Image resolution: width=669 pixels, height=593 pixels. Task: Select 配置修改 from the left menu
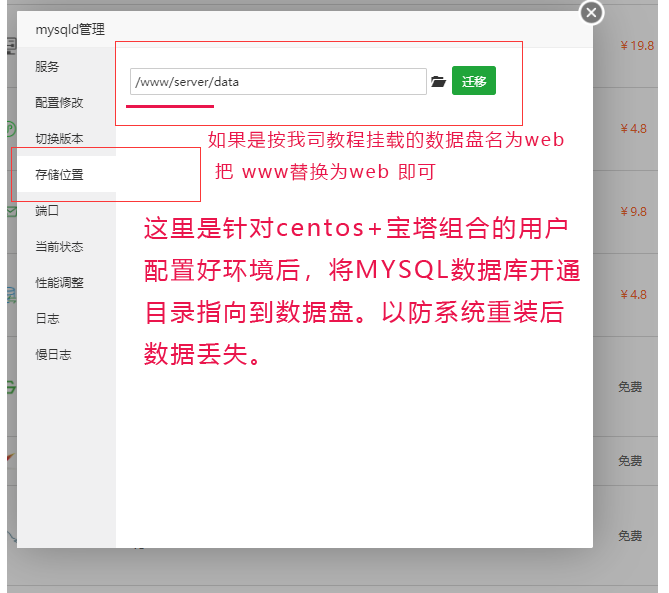(59, 103)
